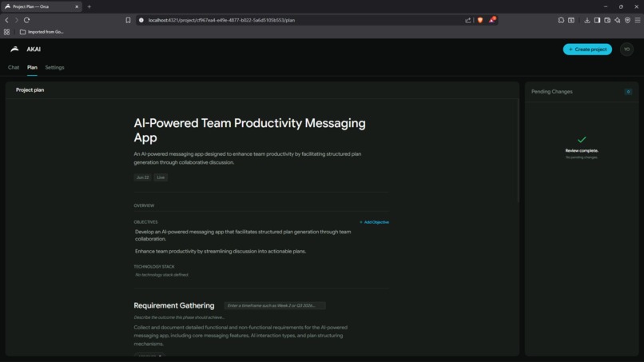This screenshot has width=644, height=362.
Task: Click the green Review complete checkmark
Action: [x=582, y=140]
